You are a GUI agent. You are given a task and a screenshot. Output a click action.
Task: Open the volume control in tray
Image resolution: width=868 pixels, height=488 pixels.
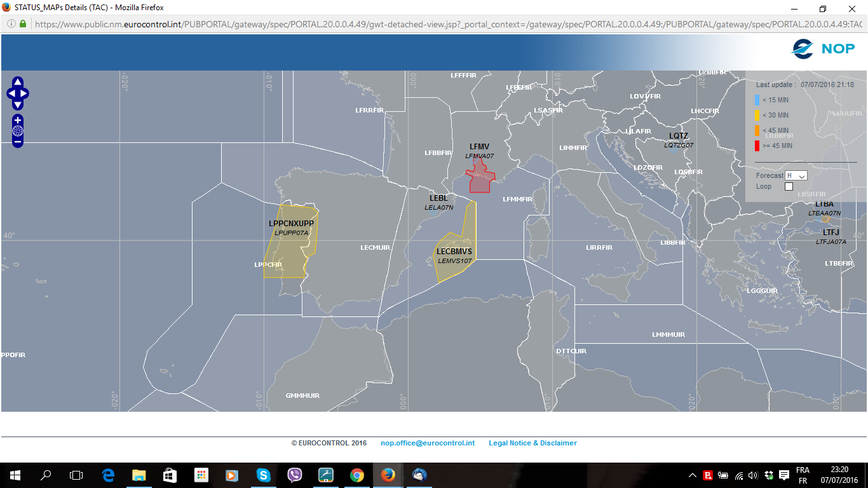[754, 475]
